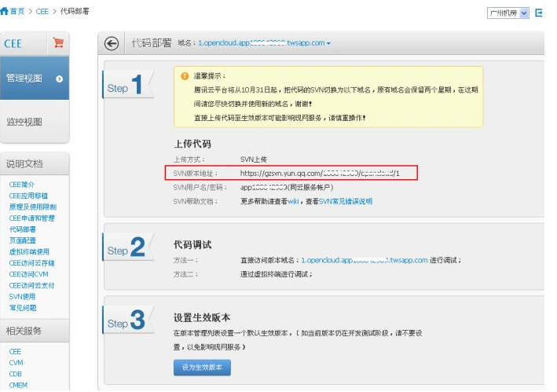Click the logout icon at top right
This screenshot has height=392, width=557.
pyautogui.click(x=539, y=13)
